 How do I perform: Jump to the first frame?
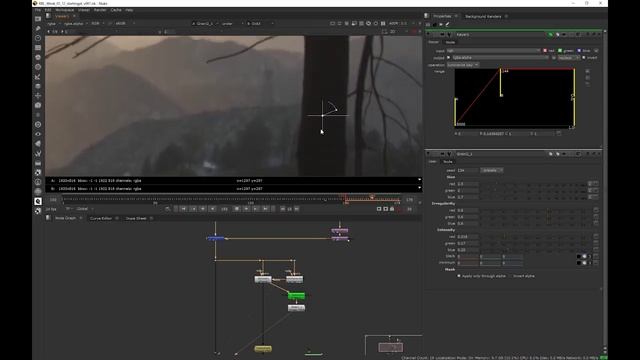pyautogui.click(x=183, y=209)
